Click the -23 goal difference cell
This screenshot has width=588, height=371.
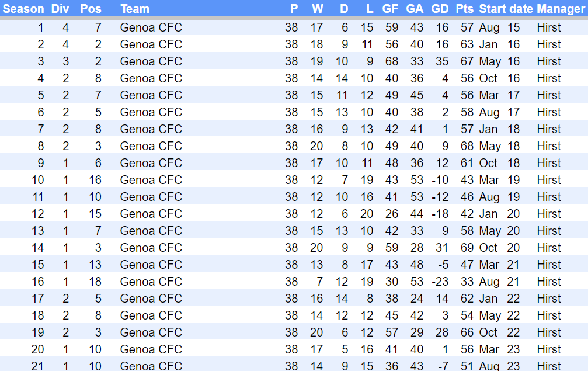point(440,282)
